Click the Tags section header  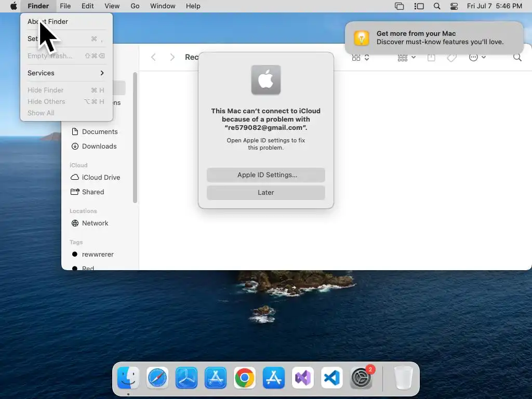76,242
